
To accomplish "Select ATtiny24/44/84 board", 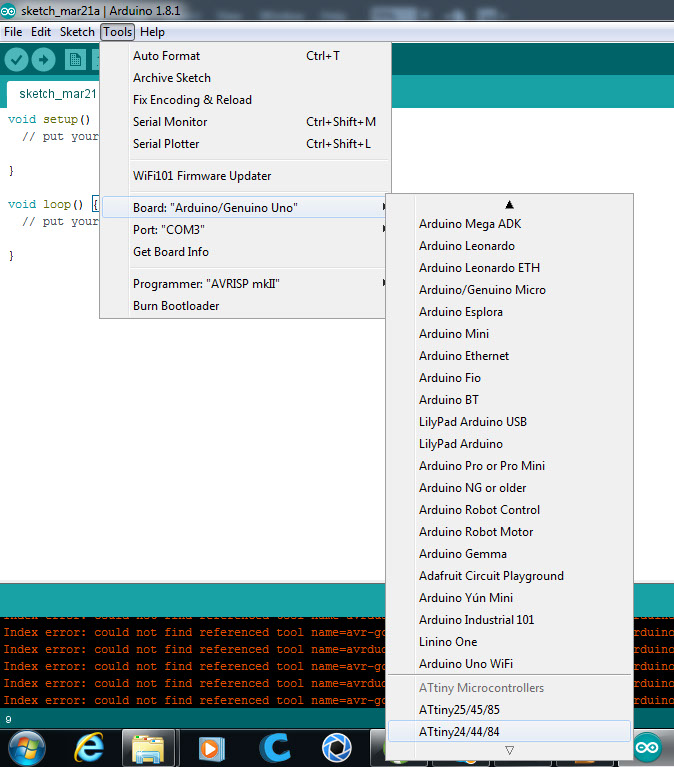I will pyautogui.click(x=509, y=732).
